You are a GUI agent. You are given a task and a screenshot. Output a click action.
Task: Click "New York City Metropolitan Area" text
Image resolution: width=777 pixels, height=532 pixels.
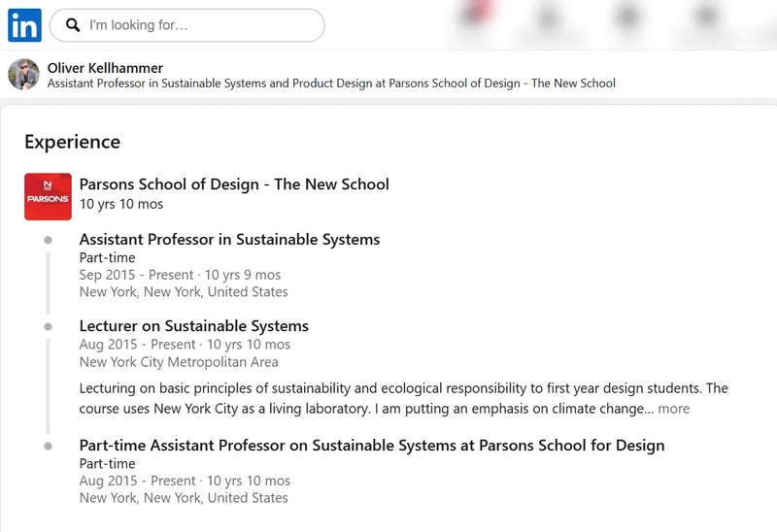179,362
